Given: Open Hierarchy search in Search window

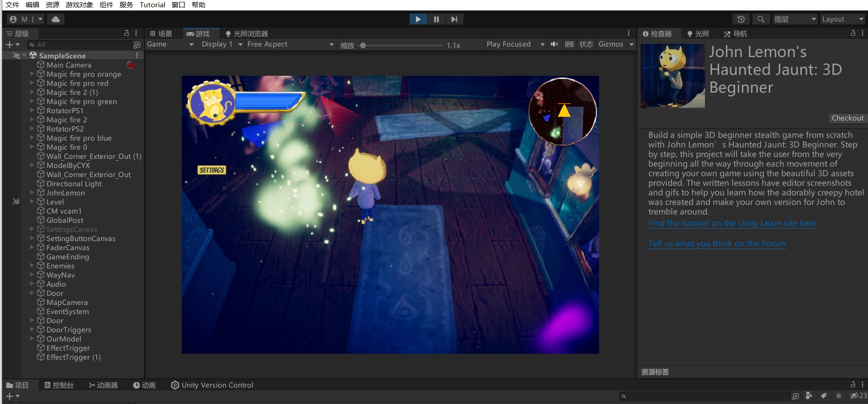Looking at the screenshot, I should [137, 45].
